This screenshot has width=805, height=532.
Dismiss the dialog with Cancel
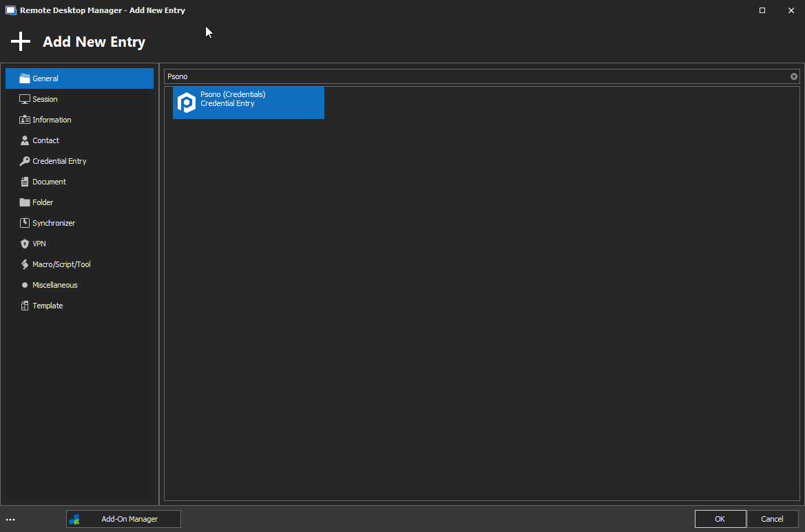click(x=772, y=519)
